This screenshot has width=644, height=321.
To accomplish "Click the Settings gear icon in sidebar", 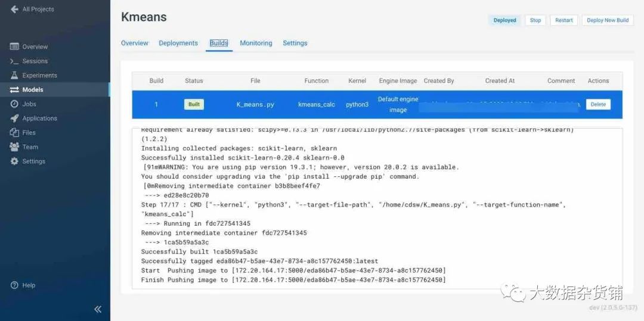I will pos(14,161).
